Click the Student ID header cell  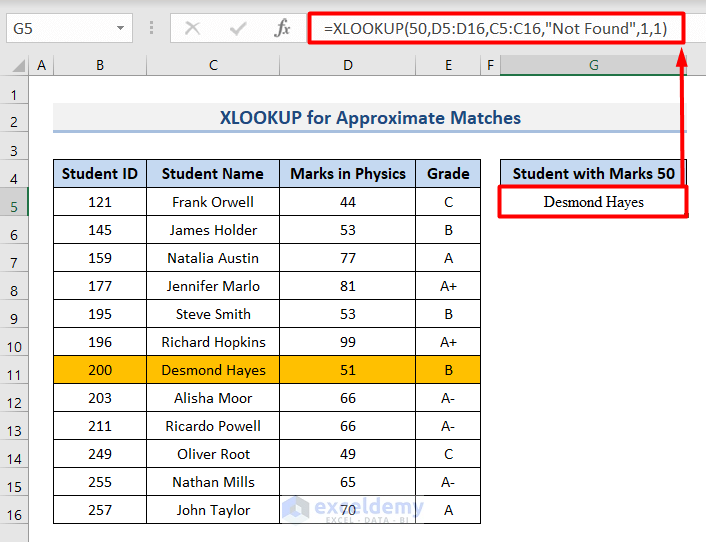100,174
